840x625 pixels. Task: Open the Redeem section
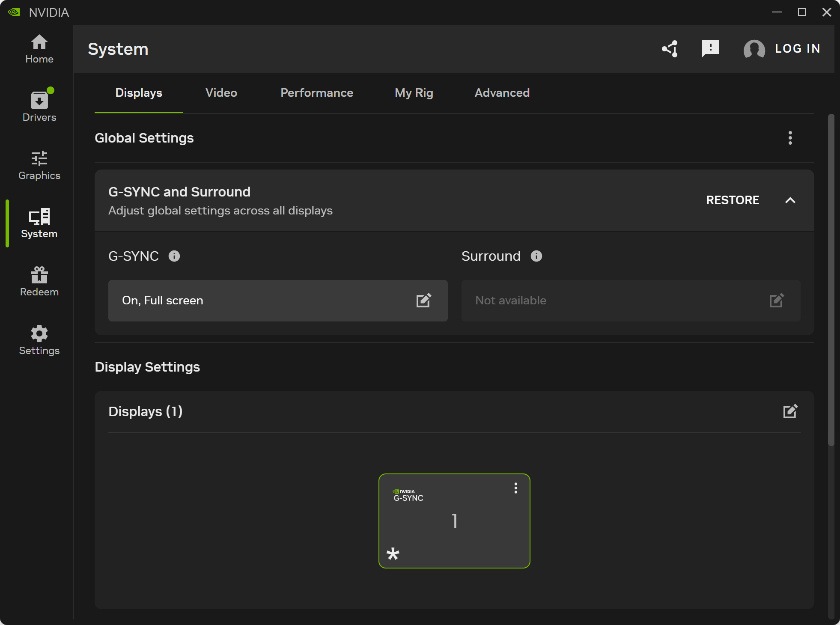pyautogui.click(x=39, y=282)
